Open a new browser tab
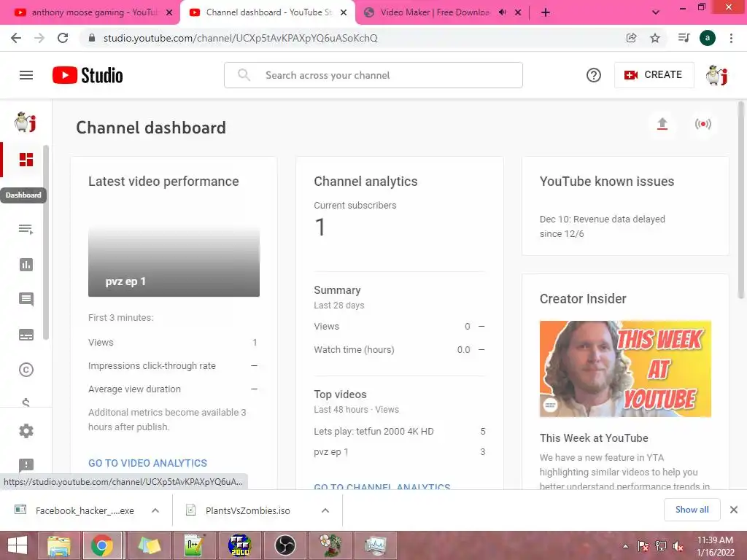Image resolution: width=747 pixels, height=560 pixels. (x=546, y=12)
